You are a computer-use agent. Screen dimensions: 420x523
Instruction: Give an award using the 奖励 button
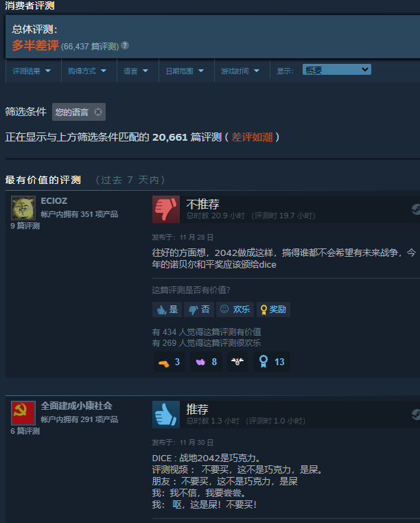click(273, 310)
